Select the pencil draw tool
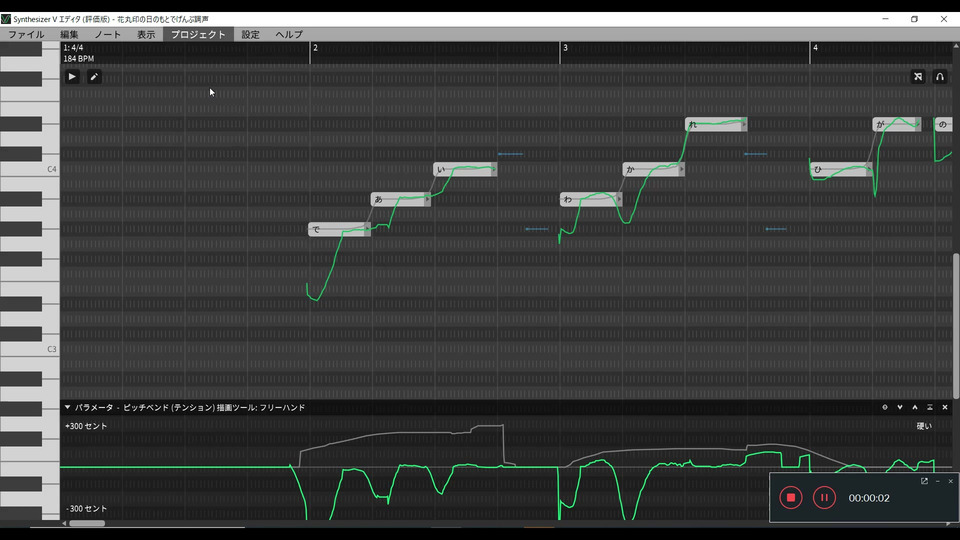The width and height of the screenshot is (960, 540). coord(94,77)
